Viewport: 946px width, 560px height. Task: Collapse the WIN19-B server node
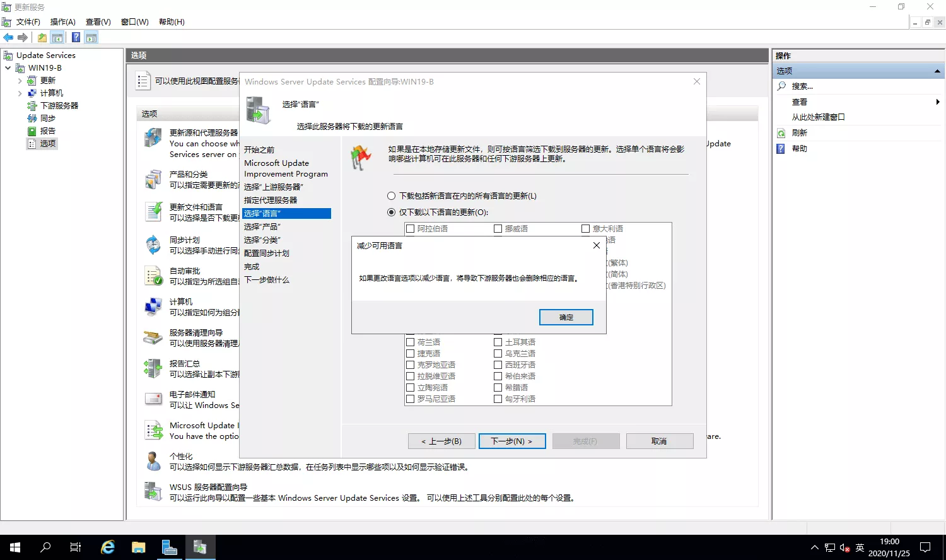click(8, 68)
